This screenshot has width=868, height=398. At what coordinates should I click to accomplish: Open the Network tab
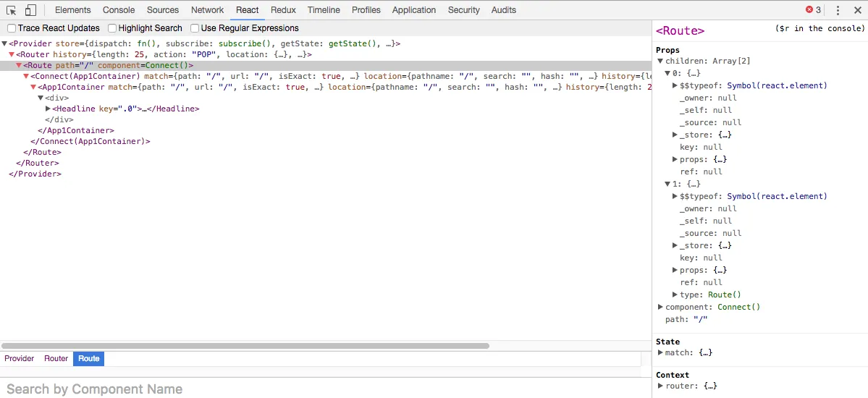208,10
